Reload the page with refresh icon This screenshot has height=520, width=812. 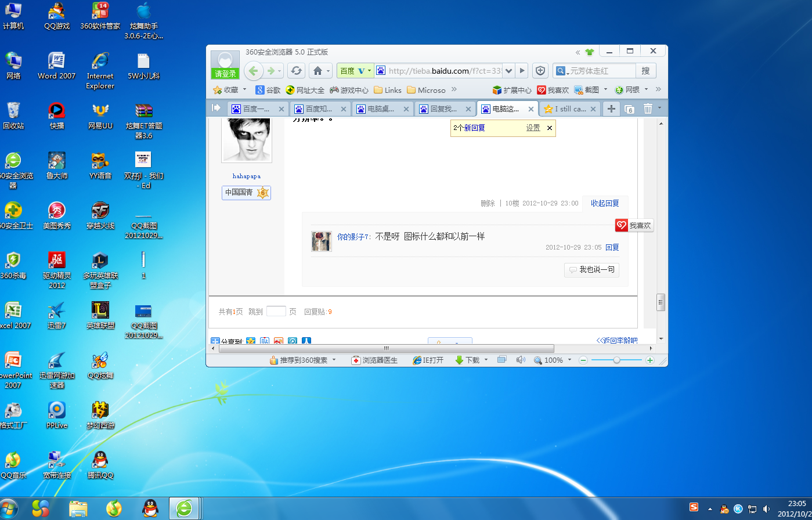click(x=297, y=71)
